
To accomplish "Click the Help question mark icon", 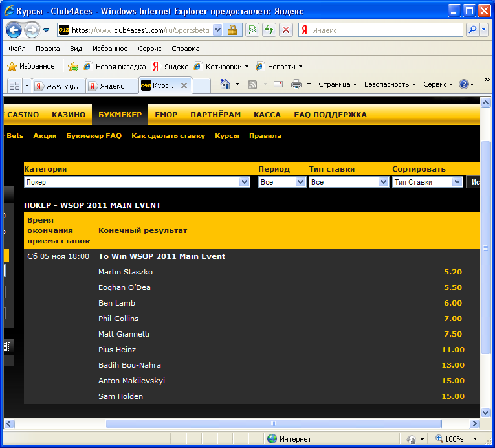I will [x=464, y=84].
